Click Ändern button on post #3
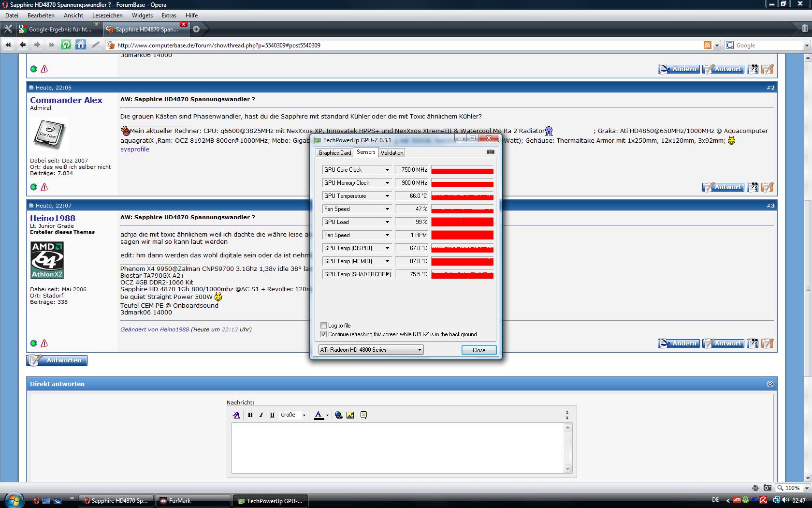The width and height of the screenshot is (812, 508). tap(679, 344)
